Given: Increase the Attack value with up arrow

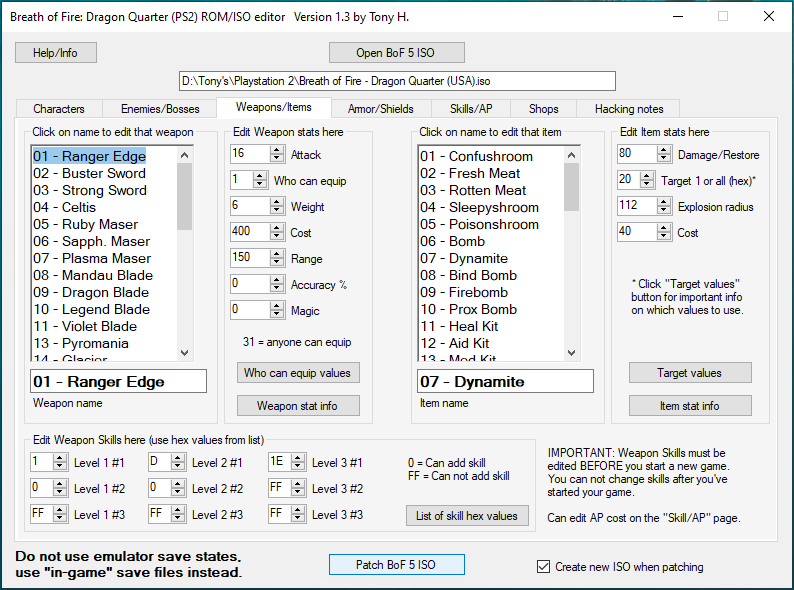Looking at the screenshot, I should point(277,150).
